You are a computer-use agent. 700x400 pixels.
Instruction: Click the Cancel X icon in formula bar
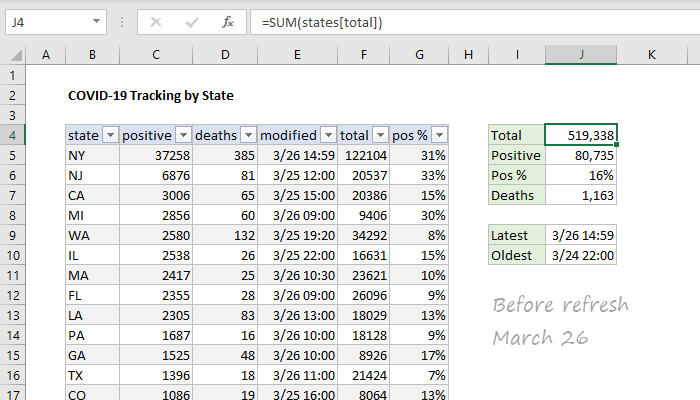(155, 21)
